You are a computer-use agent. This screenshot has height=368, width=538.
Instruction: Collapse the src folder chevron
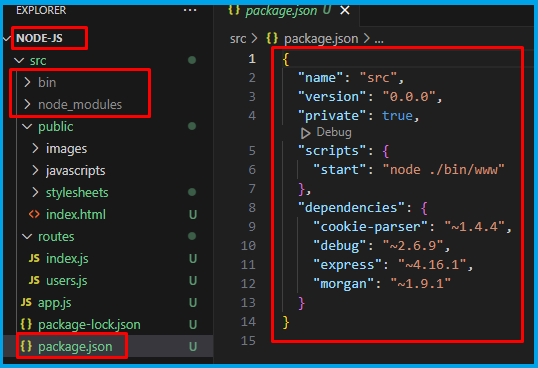[x=19, y=61]
